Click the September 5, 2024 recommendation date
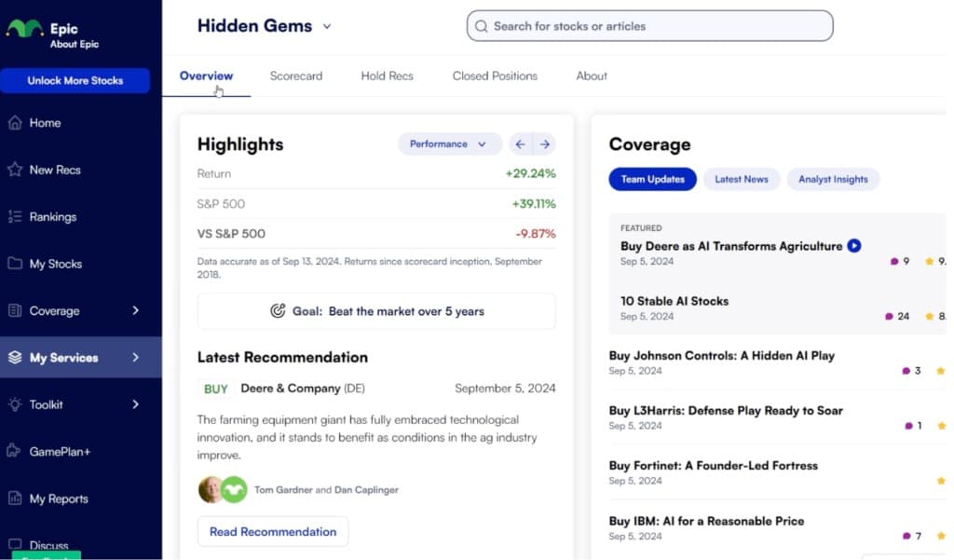 505,389
